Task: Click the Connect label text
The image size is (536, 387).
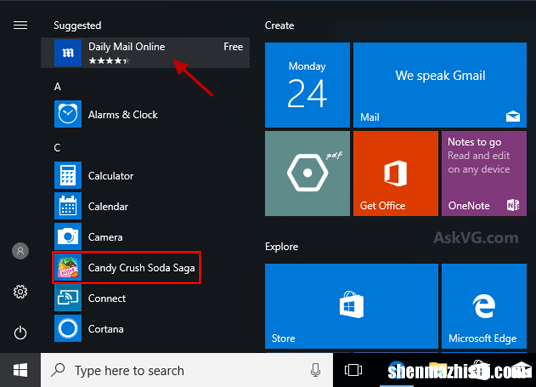Action: [107, 298]
